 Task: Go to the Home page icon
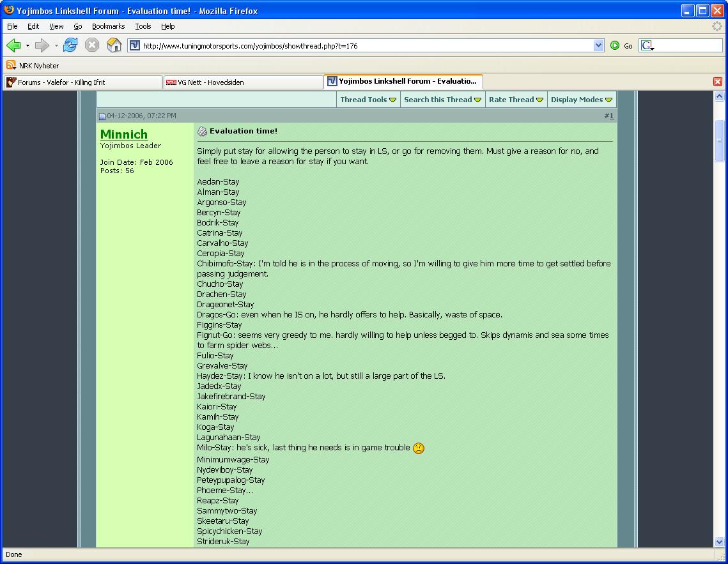click(x=114, y=45)
